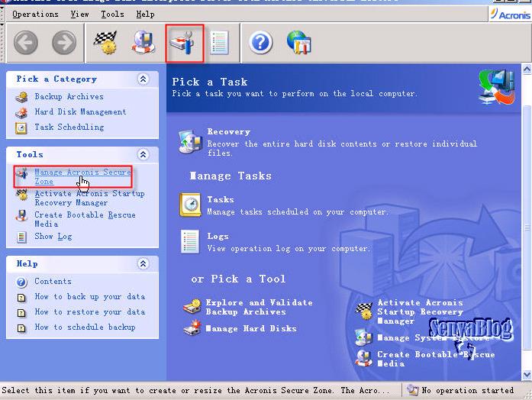Click the globe web toolbar icon

coord(299,43)
